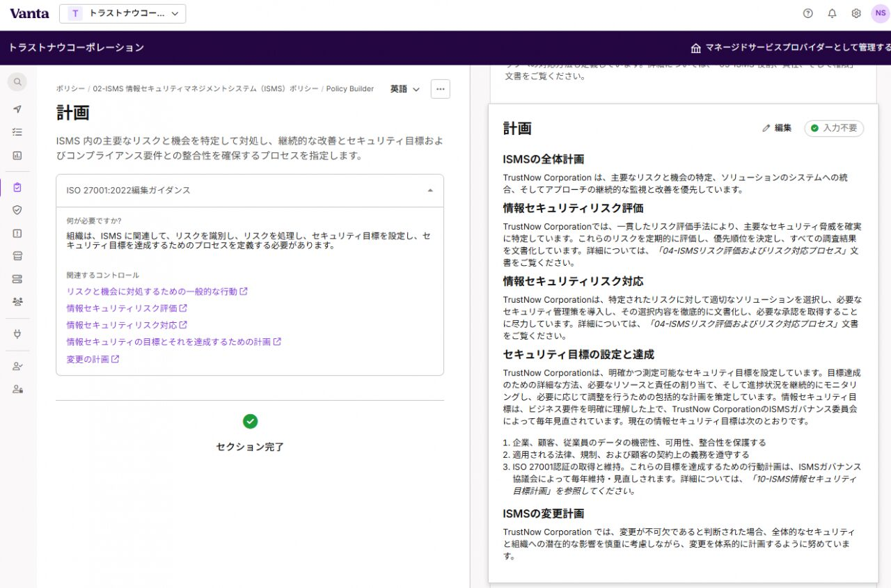
Task: Open 情報セキュリティリスク評価 control link
Action: (127, 308)
